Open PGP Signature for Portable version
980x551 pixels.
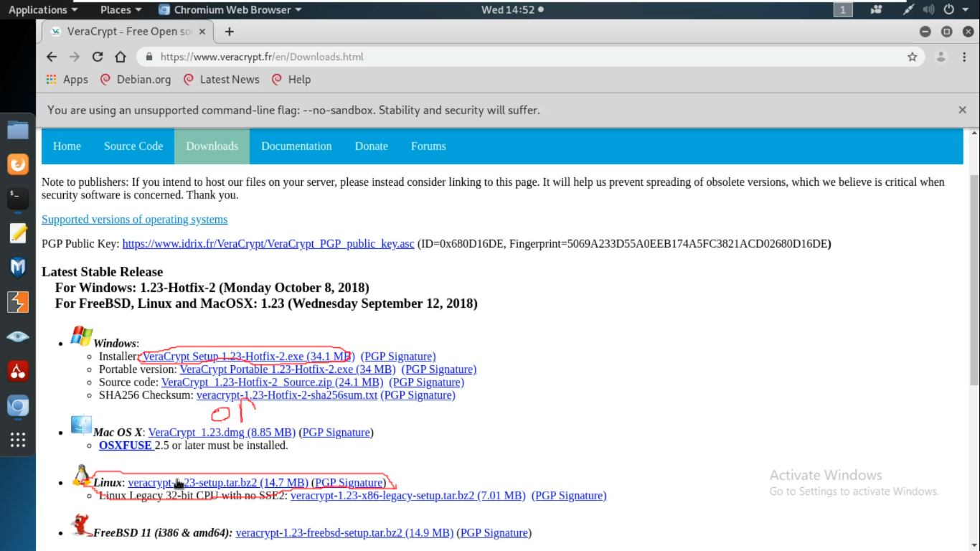point(438,369)
